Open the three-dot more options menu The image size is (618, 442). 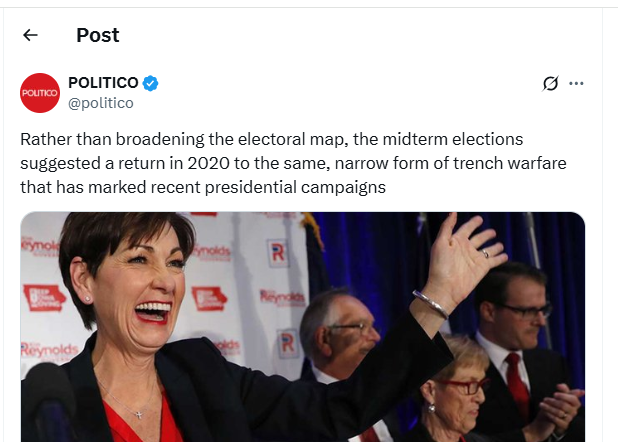coord(576,83)
